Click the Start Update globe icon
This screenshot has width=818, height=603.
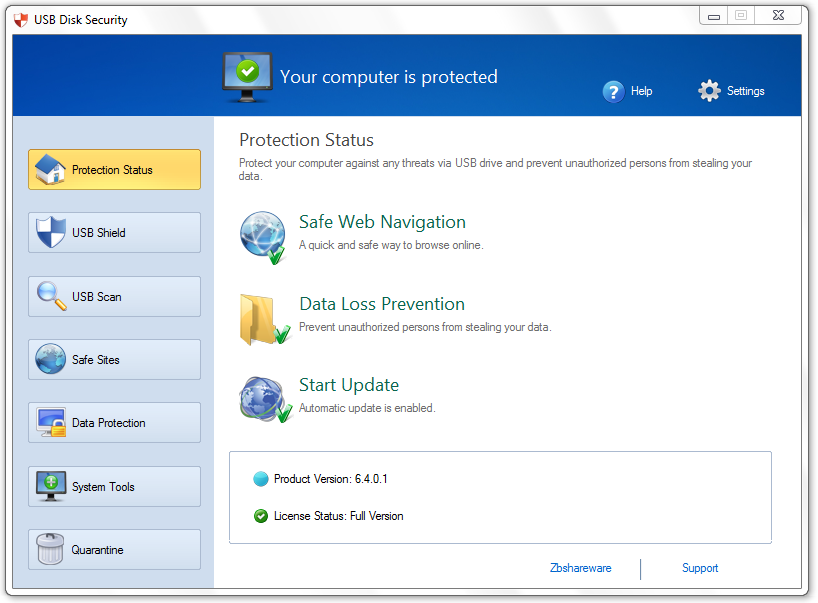[266, 400]
